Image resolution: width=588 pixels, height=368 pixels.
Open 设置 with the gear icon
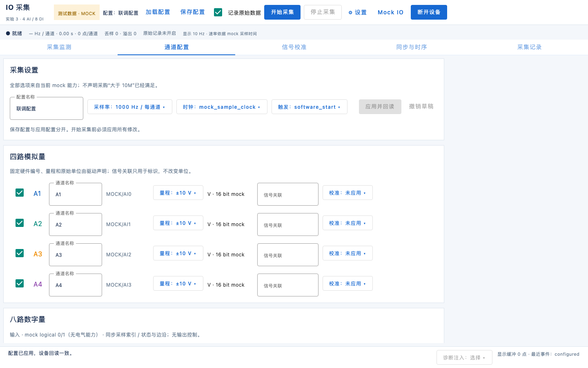[357, 12]
